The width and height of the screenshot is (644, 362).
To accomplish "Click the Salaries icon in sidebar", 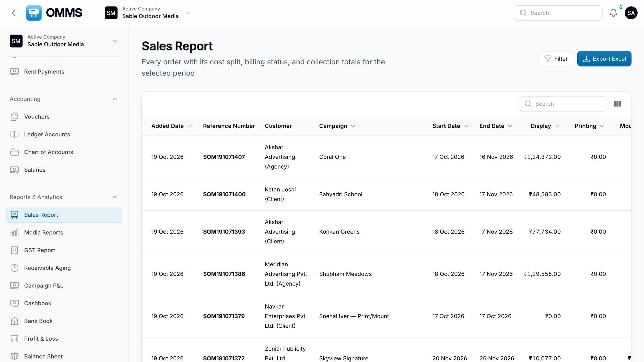I will coord(14,170).
